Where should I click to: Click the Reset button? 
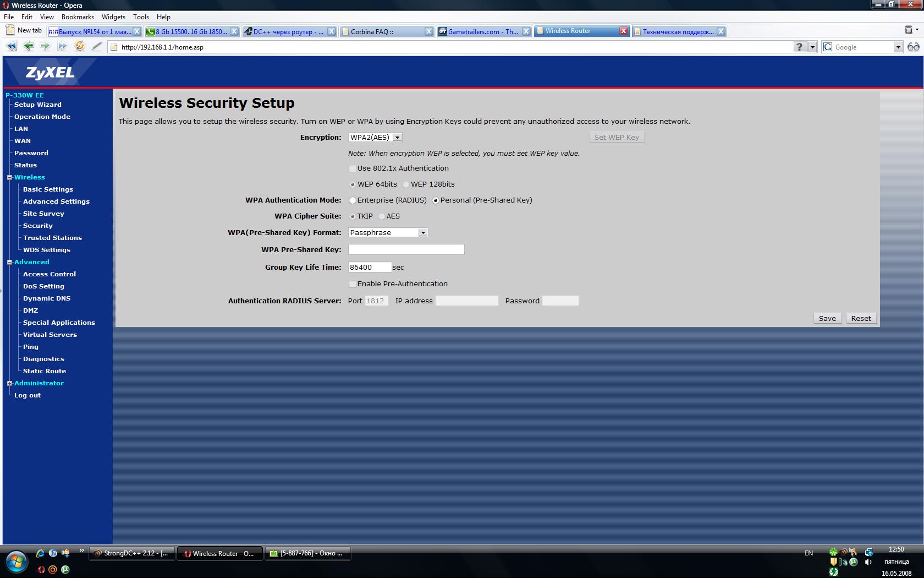(861, 318)
